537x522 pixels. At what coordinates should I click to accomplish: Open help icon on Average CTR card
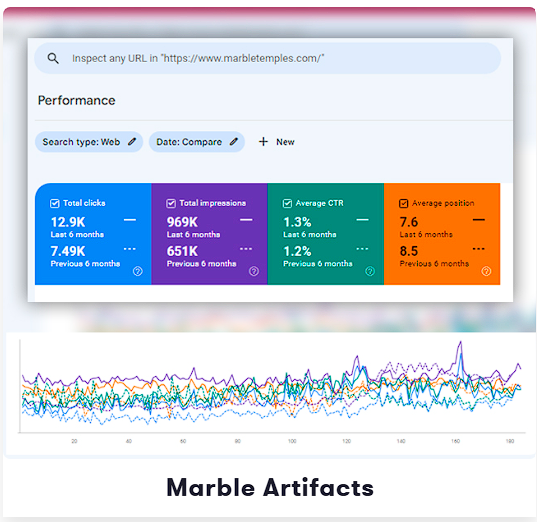(x=370, y=271)
